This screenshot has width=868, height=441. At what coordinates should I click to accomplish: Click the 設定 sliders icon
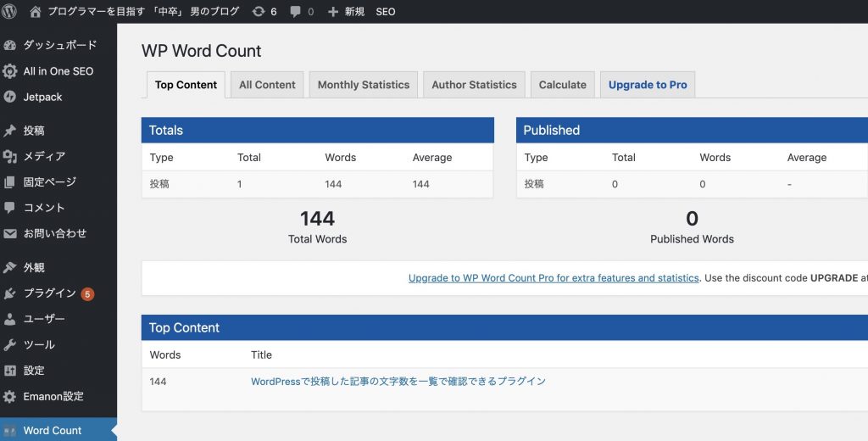coord(9,371)
